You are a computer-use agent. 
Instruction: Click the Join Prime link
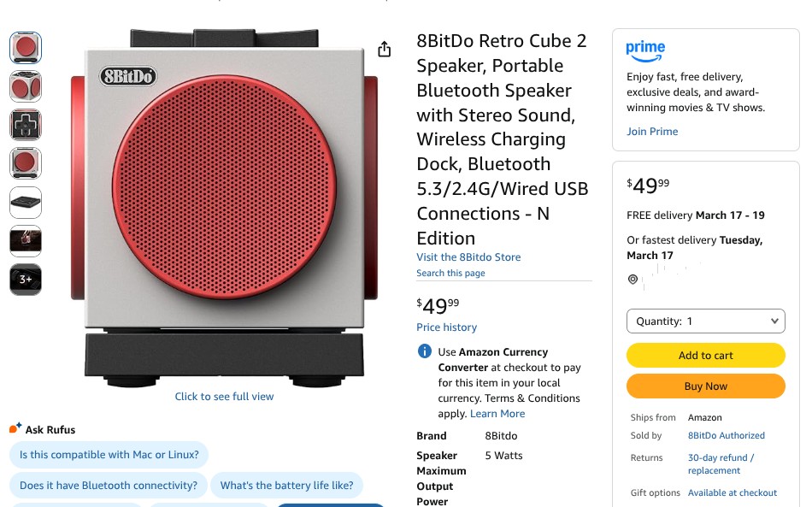click(x=652, y=131)
